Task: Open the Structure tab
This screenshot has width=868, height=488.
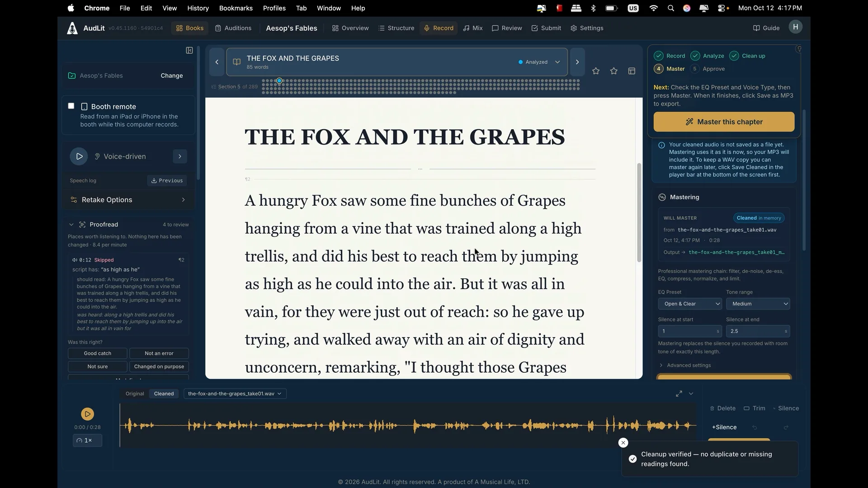Action: [x=396, y=28]
